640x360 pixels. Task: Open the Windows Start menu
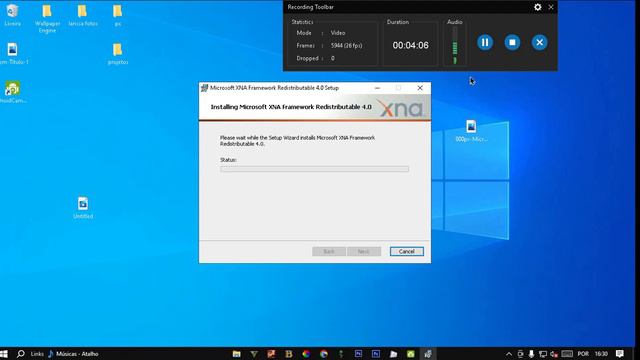tap(4, 354)
